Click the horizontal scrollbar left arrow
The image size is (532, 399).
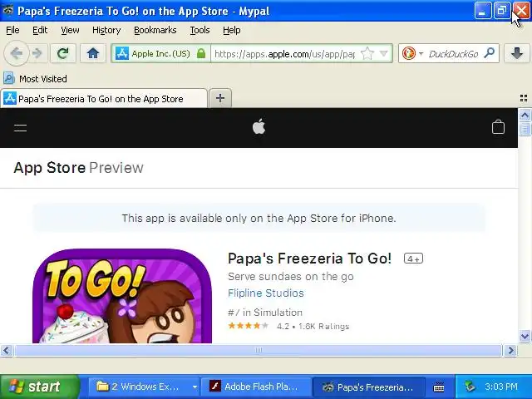(7, 350)
